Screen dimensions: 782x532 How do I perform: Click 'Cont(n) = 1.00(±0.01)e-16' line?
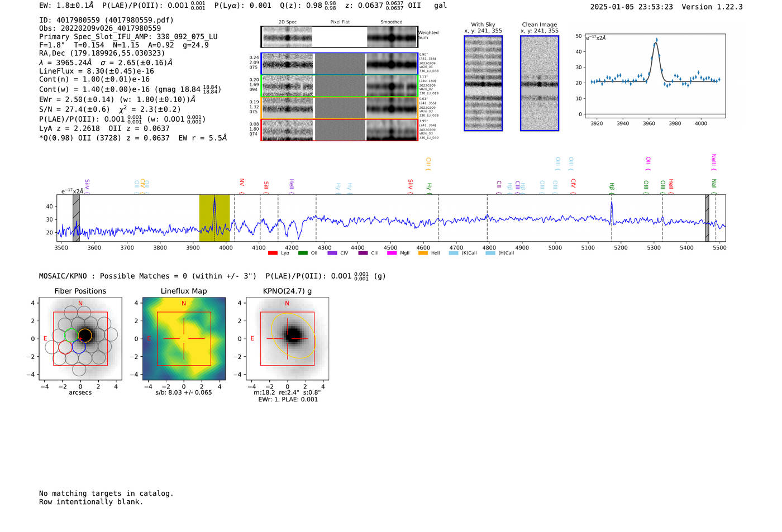pos(94,79)
